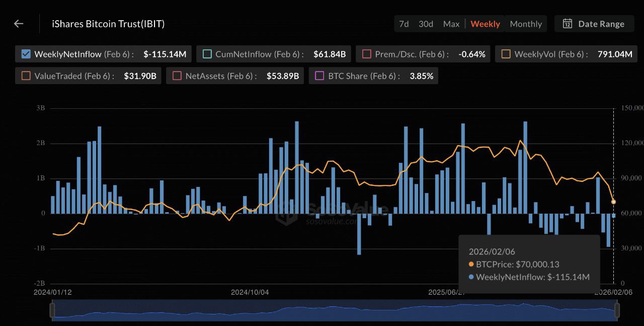Switch to Monthly interval view
Viewport: 644px width, 326px height.
point(526,24)
